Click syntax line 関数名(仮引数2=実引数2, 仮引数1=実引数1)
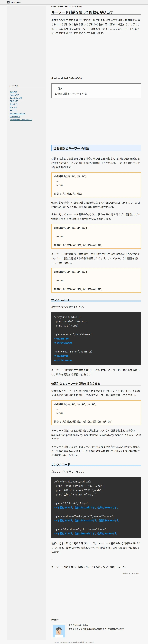Image resolution: width=148 pixels, height=644 pixels. tap(78, 289)
